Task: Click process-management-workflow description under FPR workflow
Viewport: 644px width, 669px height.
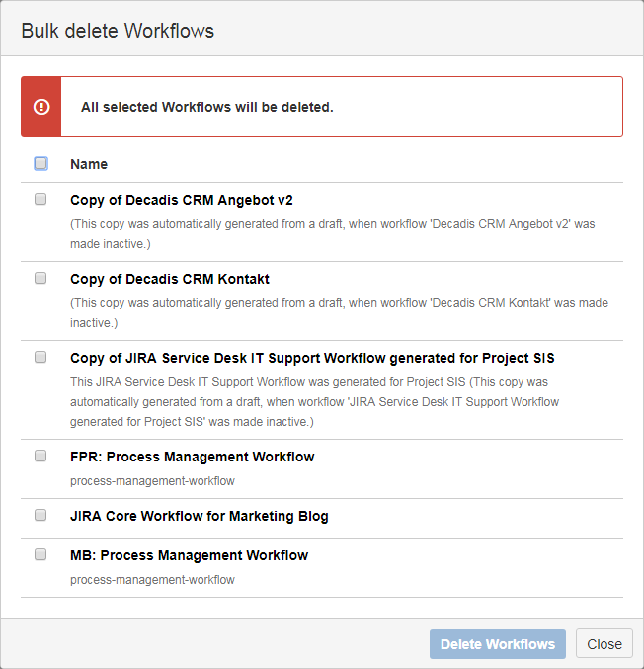Action: click(153, 481)
